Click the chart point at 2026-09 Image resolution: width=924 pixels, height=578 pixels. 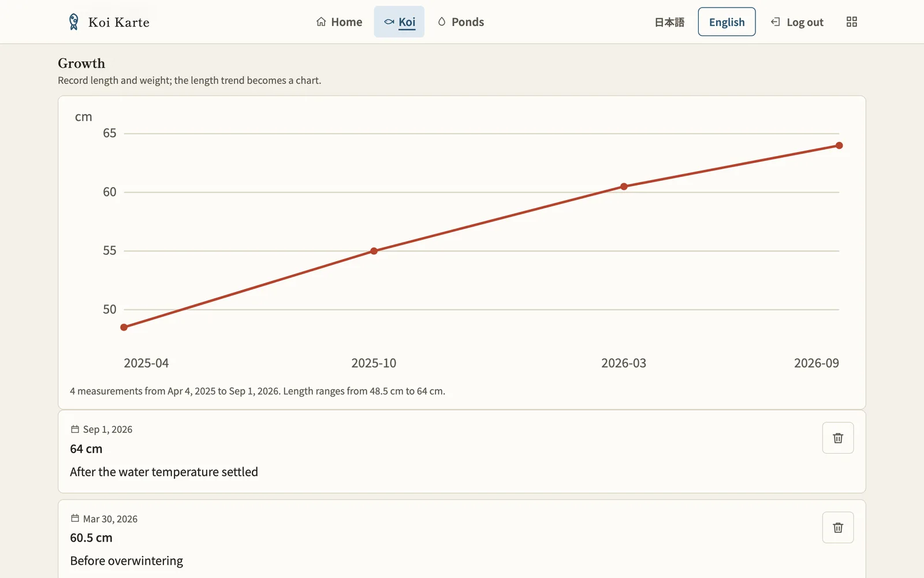[x=839, y=145]
